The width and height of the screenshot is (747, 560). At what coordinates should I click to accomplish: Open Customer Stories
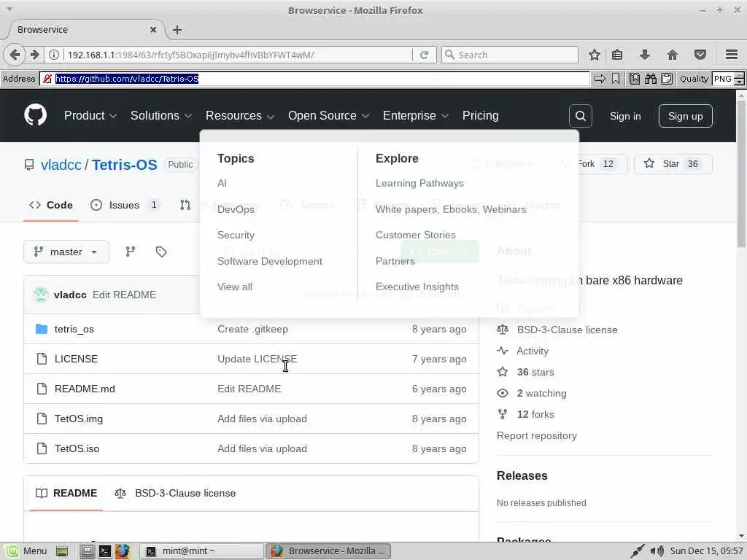[415, 235]
